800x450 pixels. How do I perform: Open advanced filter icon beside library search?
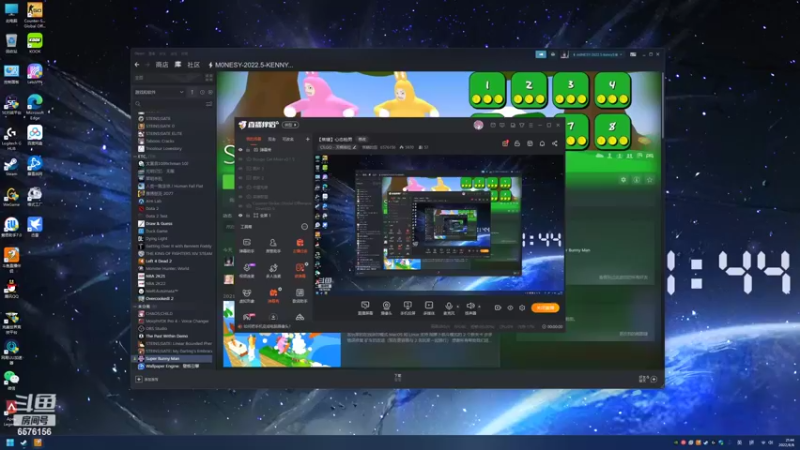tap(209, 104)
